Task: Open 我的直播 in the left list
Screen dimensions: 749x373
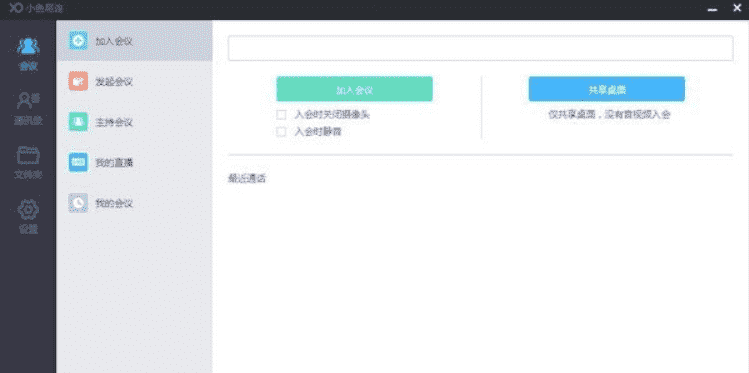Action: 134,163
